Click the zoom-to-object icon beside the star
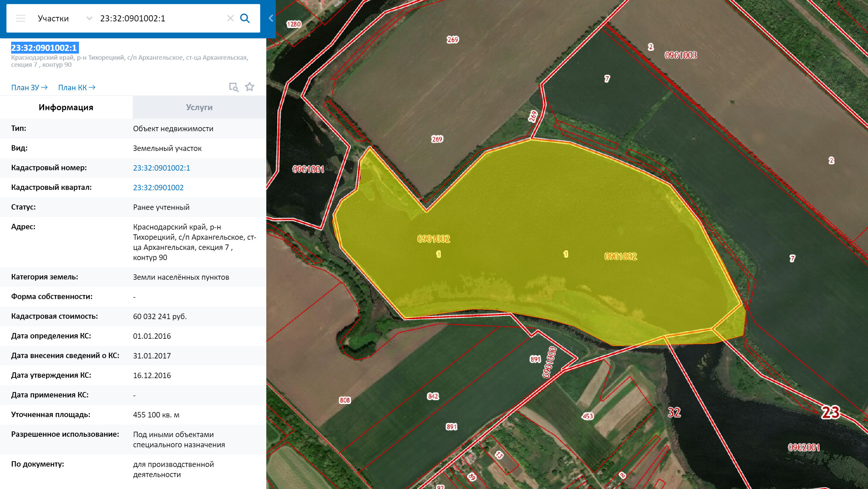 tap(234, 87)
